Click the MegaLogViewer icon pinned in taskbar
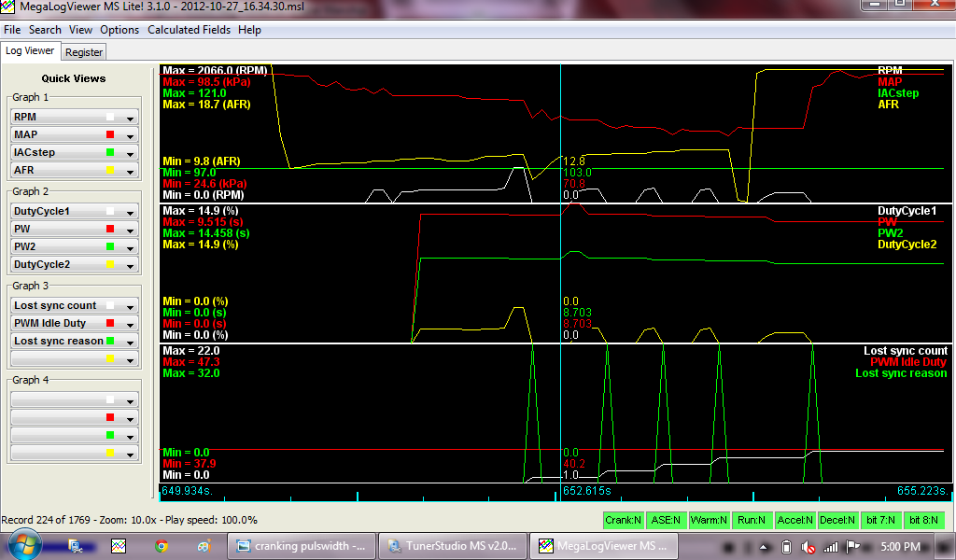 [x=119, y=546]
